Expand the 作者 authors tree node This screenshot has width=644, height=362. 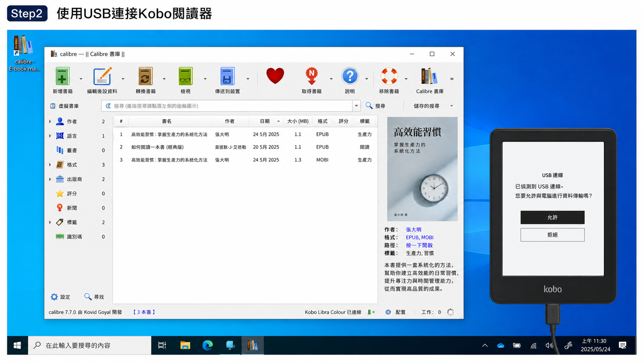pyautogui.click(x=50, y=122)
